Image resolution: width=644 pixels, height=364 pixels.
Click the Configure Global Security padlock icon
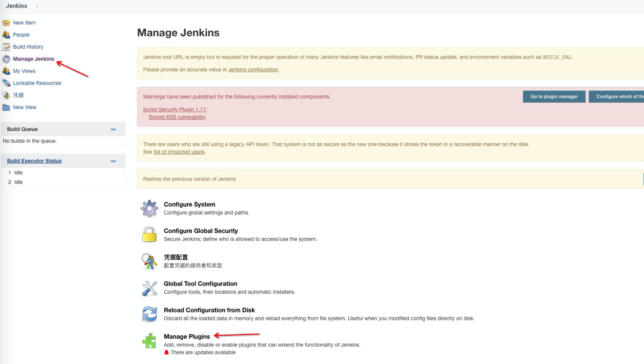tap(149, 234)
